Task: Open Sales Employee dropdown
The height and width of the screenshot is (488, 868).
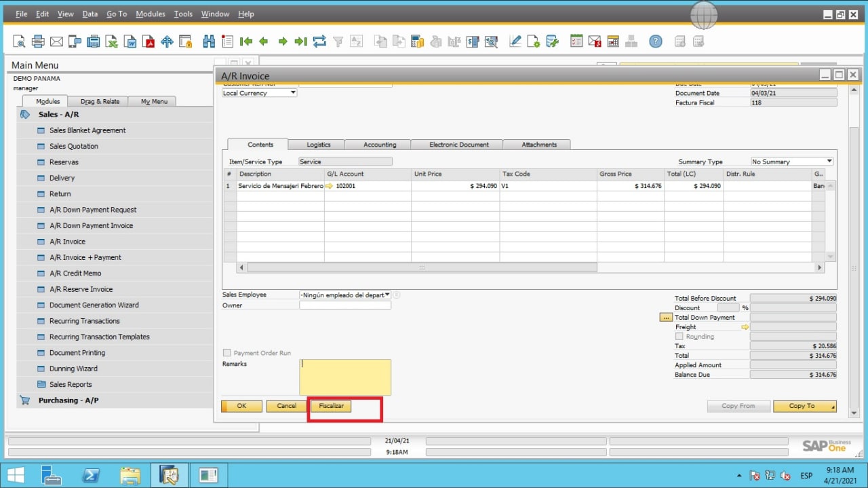Action: point(387,295)
